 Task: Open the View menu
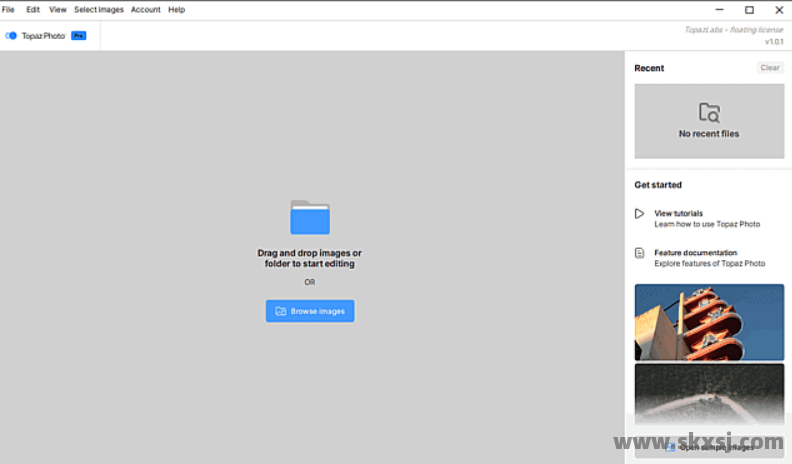[x=58, y=9]
